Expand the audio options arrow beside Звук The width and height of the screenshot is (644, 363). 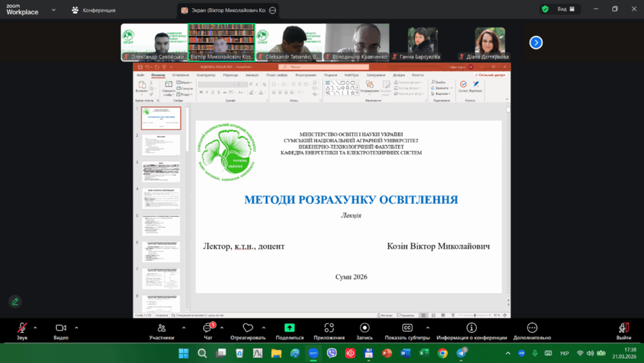pyautogui.click(x=35, y=328)
